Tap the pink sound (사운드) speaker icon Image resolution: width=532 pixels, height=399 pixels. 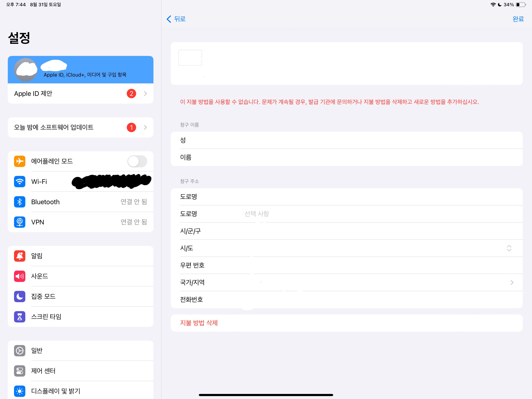click(19, 276)
